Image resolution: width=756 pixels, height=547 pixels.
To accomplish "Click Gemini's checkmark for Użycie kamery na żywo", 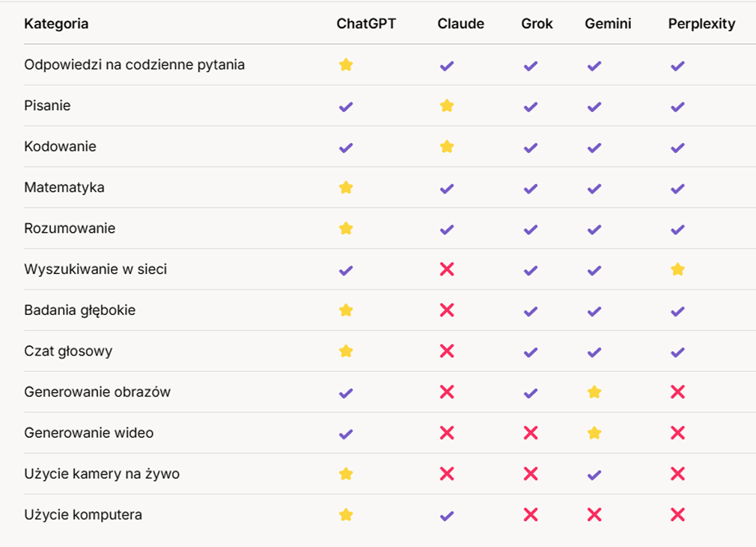I will [x=594, y=474].
